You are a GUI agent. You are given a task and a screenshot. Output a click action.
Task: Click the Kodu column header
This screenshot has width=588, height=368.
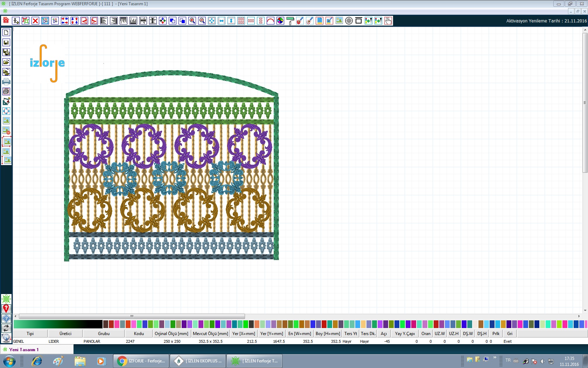[x=139, y=334]
